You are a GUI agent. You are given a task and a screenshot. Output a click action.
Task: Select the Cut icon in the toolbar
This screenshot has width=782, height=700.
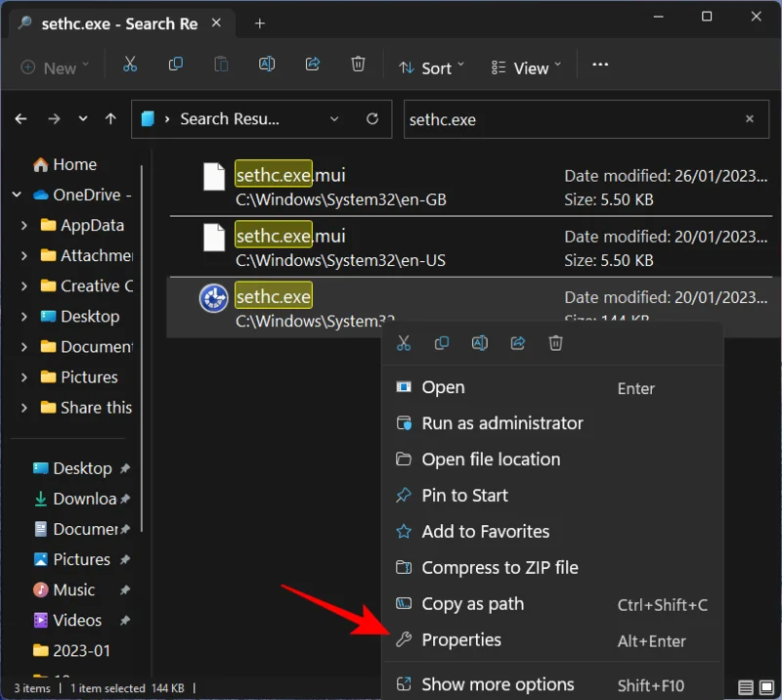[x=129, y=65]
